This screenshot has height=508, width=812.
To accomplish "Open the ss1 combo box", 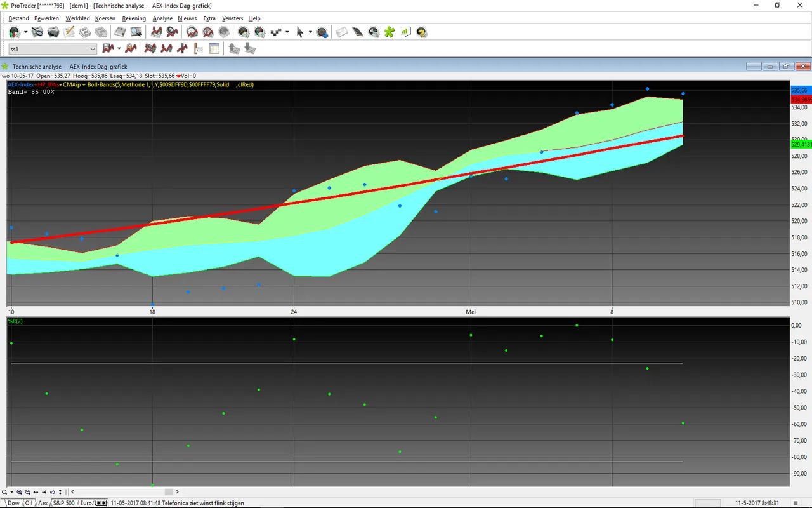I will [53, 49].
